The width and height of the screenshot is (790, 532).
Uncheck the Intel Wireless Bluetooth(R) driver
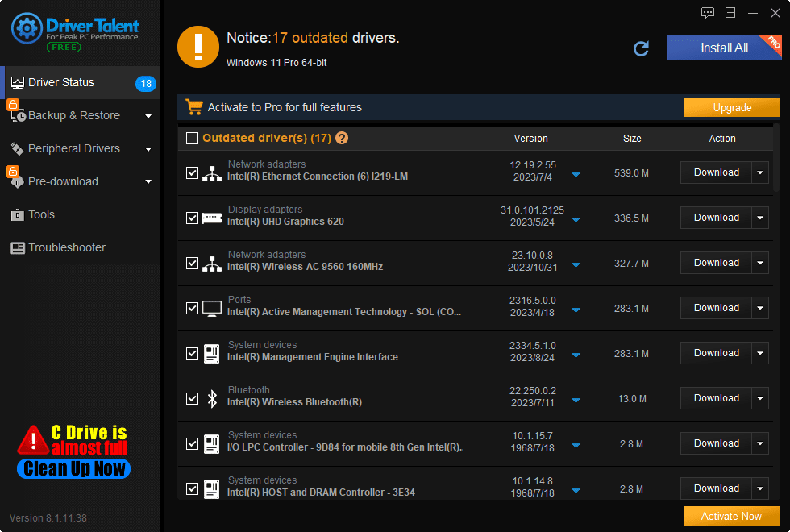click(193, 398)
